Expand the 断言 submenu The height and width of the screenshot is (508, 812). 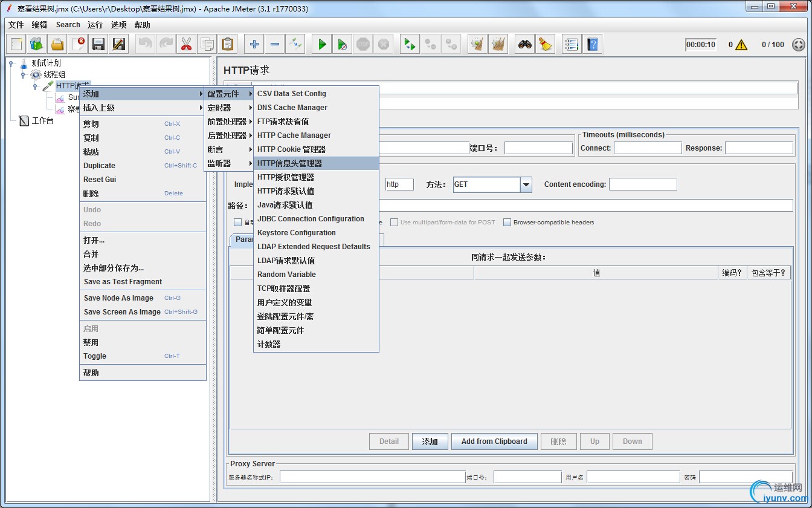point(229,149)
